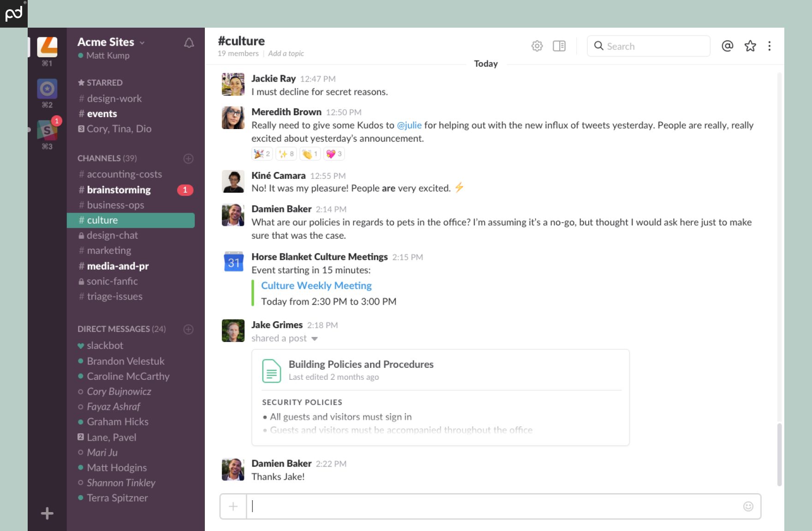Open Kiné Camara's profile avatar

[233, 181]
